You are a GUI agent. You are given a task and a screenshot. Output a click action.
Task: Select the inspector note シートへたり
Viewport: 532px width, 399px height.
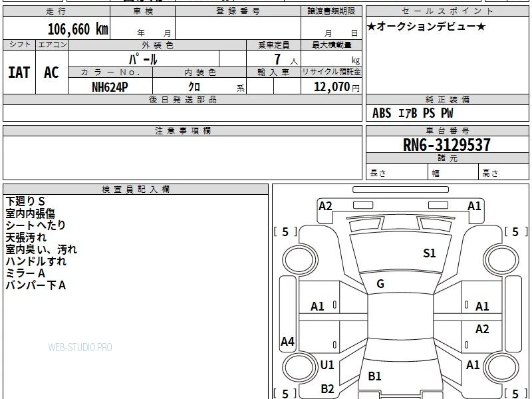coord(36,225)
